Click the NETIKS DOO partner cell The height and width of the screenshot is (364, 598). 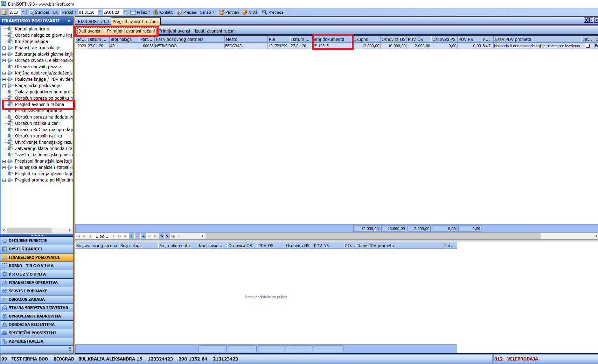[189, 46]
